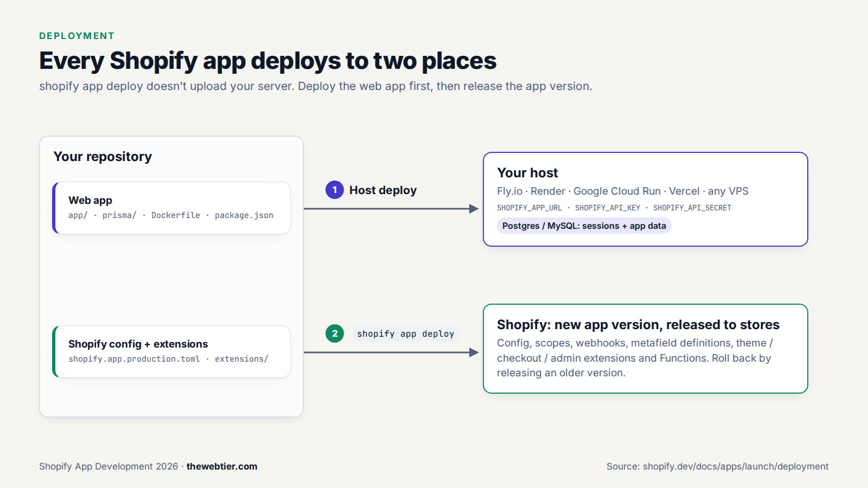Click the 'Your host' heading

point(527,173)
